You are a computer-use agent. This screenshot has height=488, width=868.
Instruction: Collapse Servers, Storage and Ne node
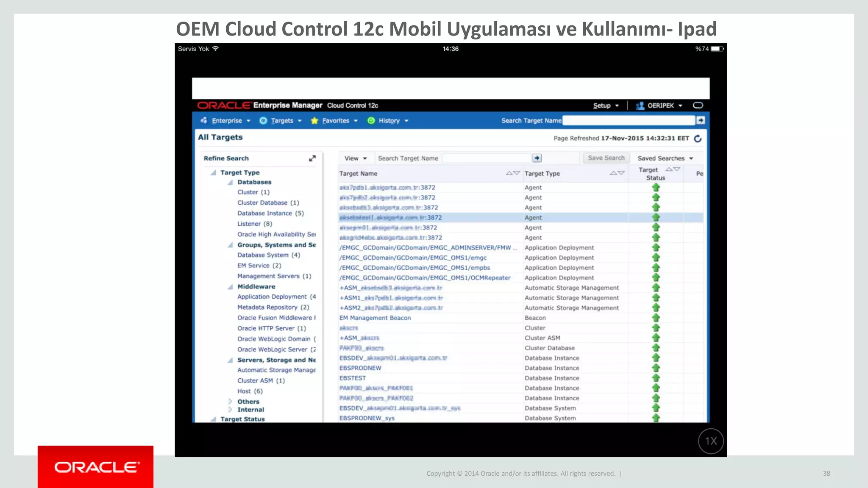230,360
